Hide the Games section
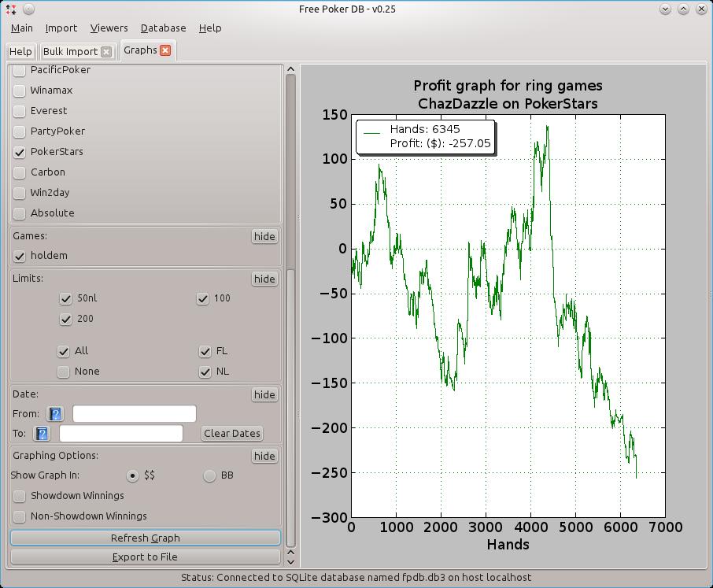 click(264, 236)
